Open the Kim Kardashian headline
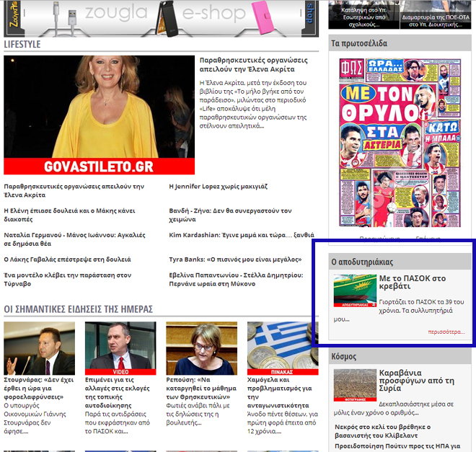 click(x=241, y=235)
